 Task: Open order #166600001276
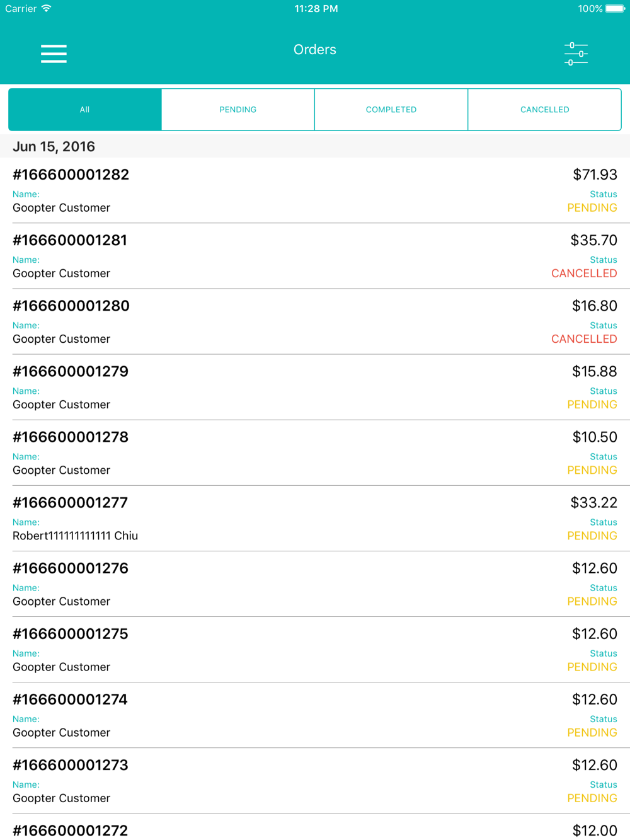[315, 584]
